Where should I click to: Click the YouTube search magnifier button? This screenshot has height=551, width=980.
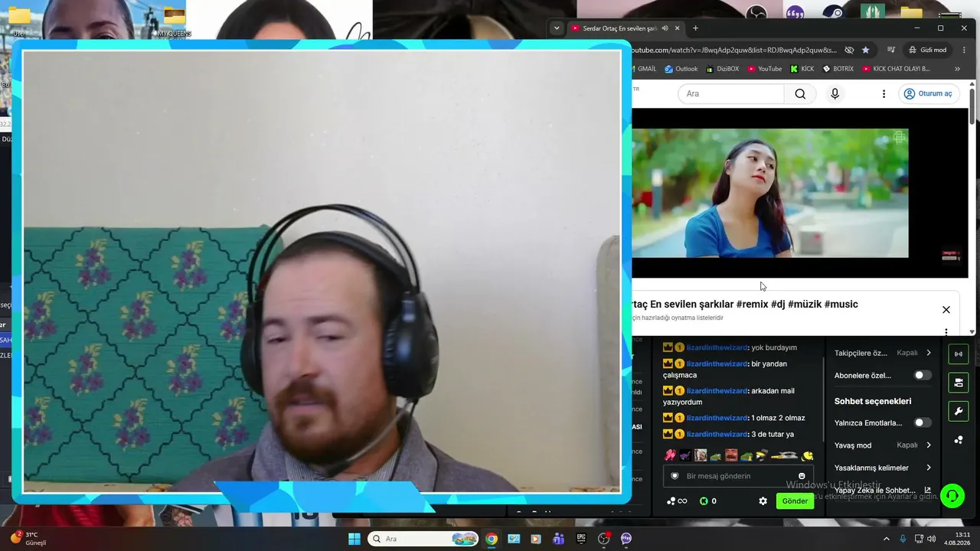pos(800,93)
